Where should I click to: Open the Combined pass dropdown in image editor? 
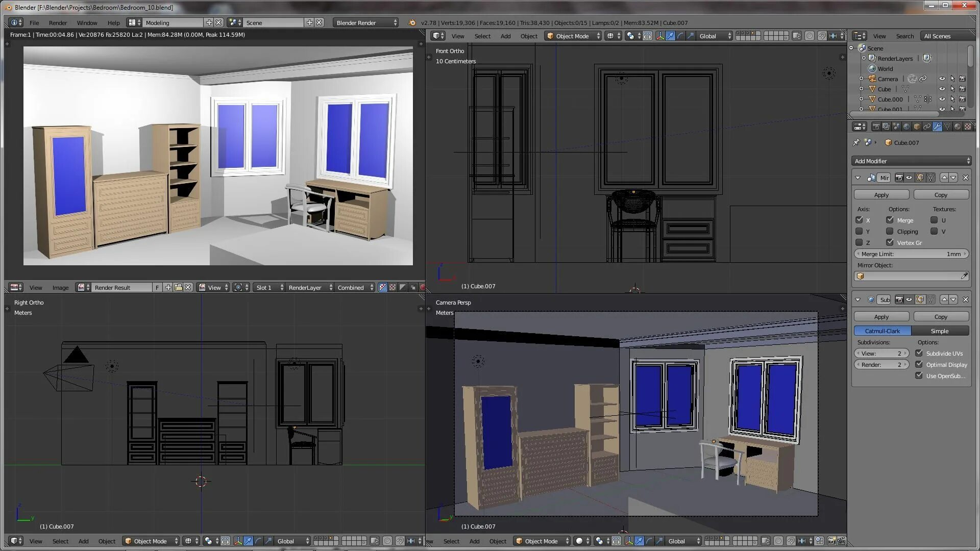355,287
